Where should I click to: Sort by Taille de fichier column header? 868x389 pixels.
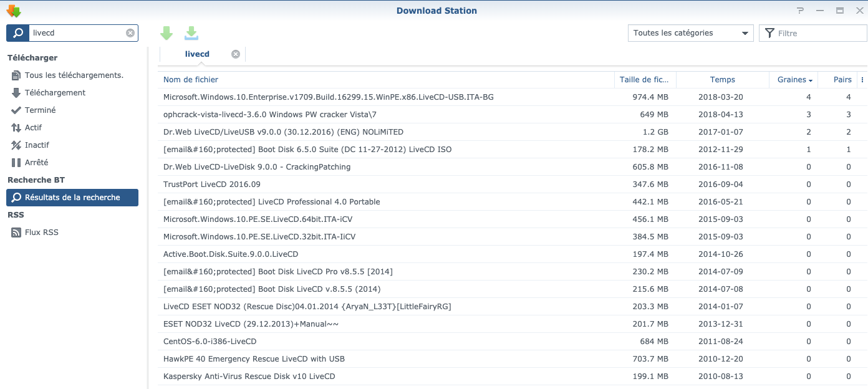644,80
